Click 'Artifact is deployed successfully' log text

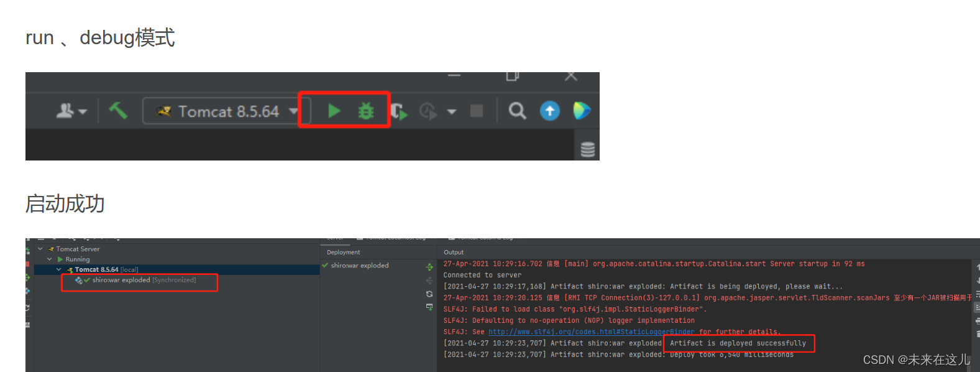[x=738, y=343]
